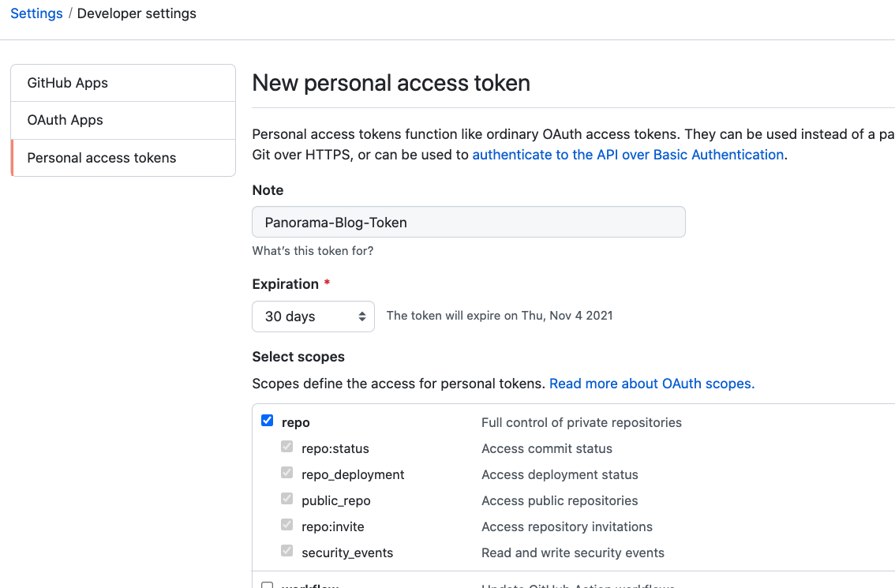The image size is (895, 588).
Task: Click the token expiry date message
Action: pyautogui.click(x=499, y=316)
